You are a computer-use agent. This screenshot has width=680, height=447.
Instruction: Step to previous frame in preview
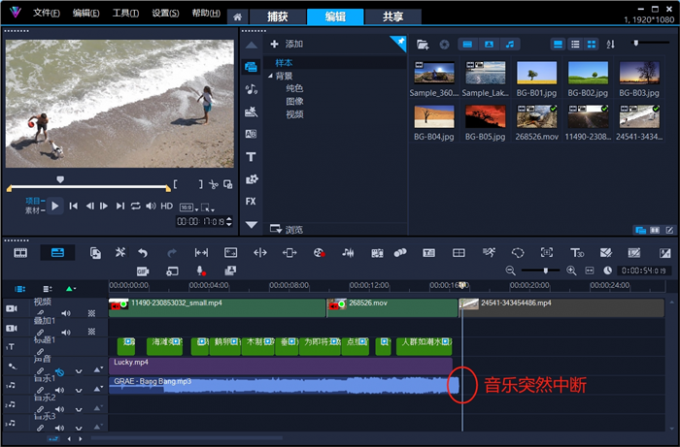(x=90, y=206)
